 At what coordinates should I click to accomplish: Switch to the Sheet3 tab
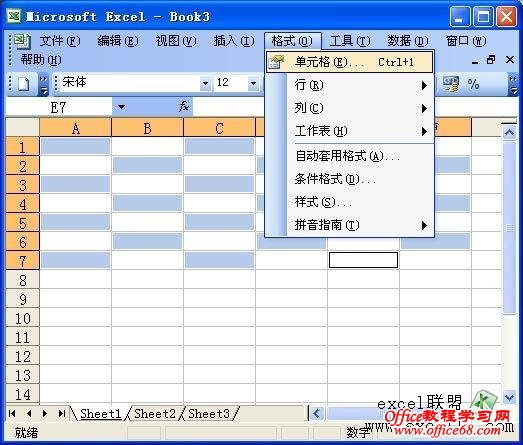click(209, 414)
